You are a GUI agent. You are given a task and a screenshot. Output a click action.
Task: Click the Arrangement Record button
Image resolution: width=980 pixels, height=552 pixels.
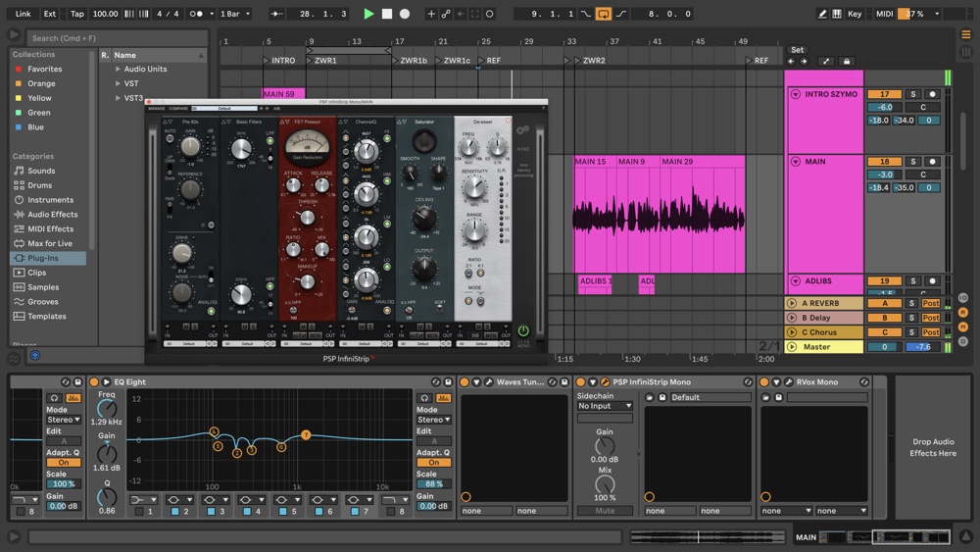click(404, 14)
